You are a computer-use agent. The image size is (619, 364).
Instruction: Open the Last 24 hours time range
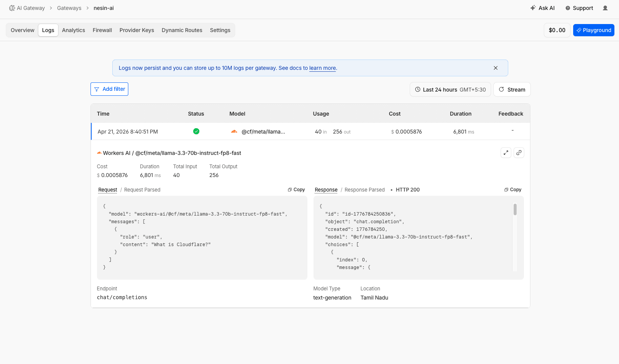(x=450, y=90)
